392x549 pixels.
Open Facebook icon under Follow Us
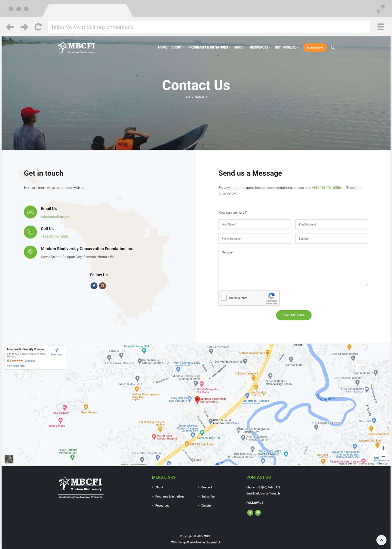[x=94, y=286]
